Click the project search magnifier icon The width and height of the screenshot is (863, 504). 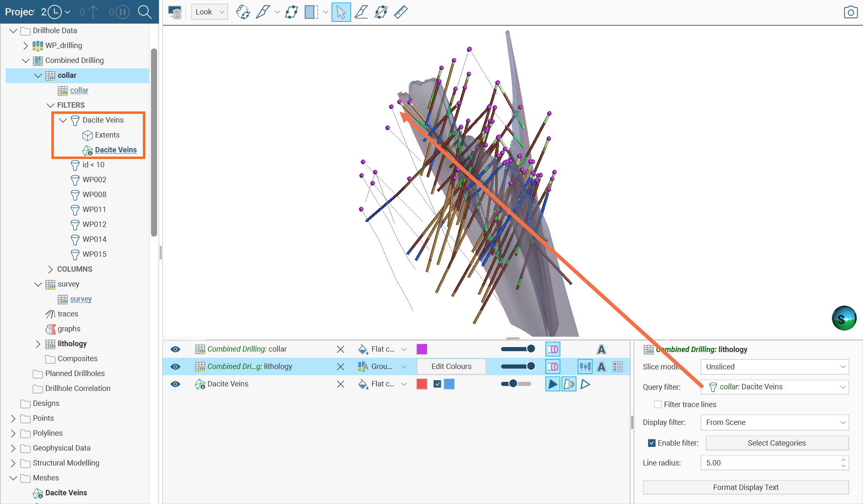[145, 12]
